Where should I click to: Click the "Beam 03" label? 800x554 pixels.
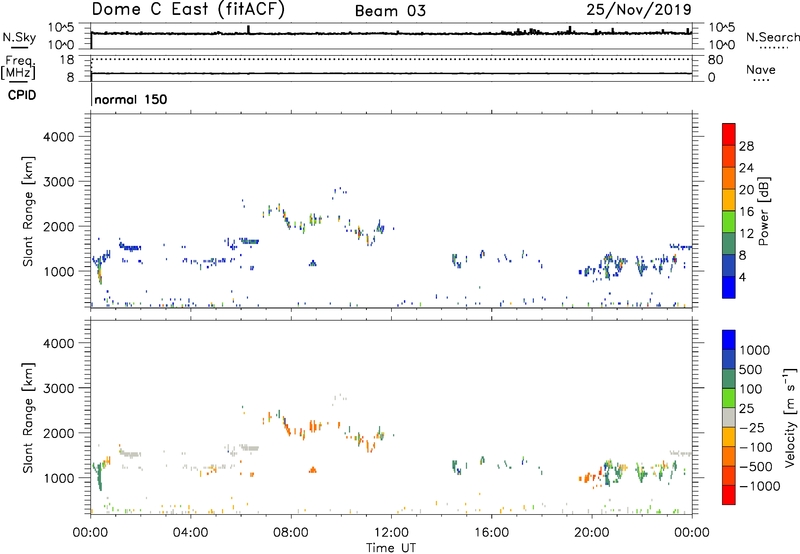tap(390, 11)
